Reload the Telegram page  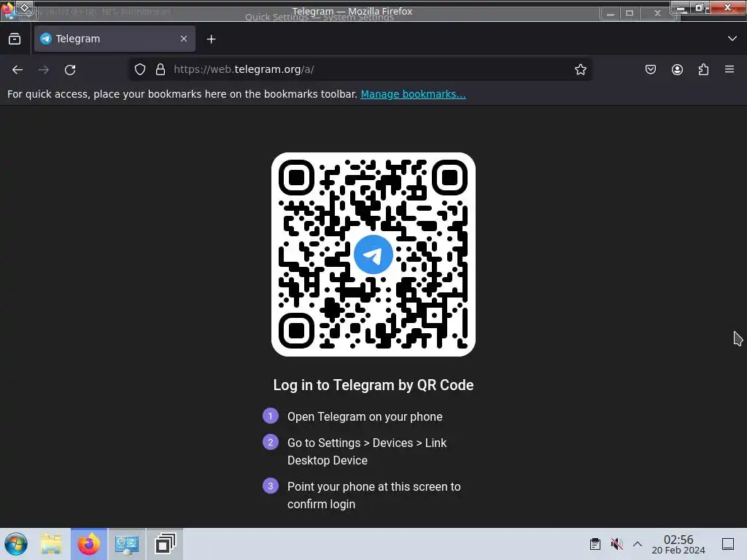[70, 69]
